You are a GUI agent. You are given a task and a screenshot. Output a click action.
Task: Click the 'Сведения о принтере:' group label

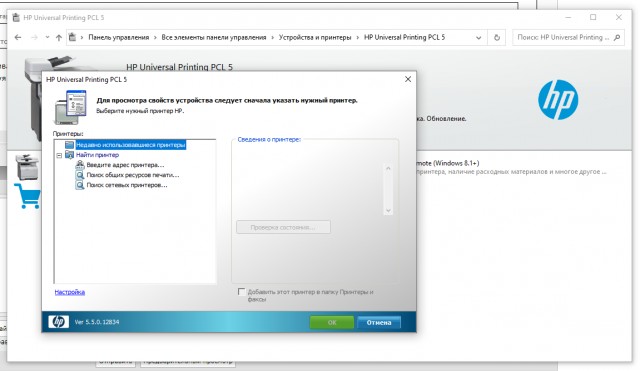click(x=269, y=140)
